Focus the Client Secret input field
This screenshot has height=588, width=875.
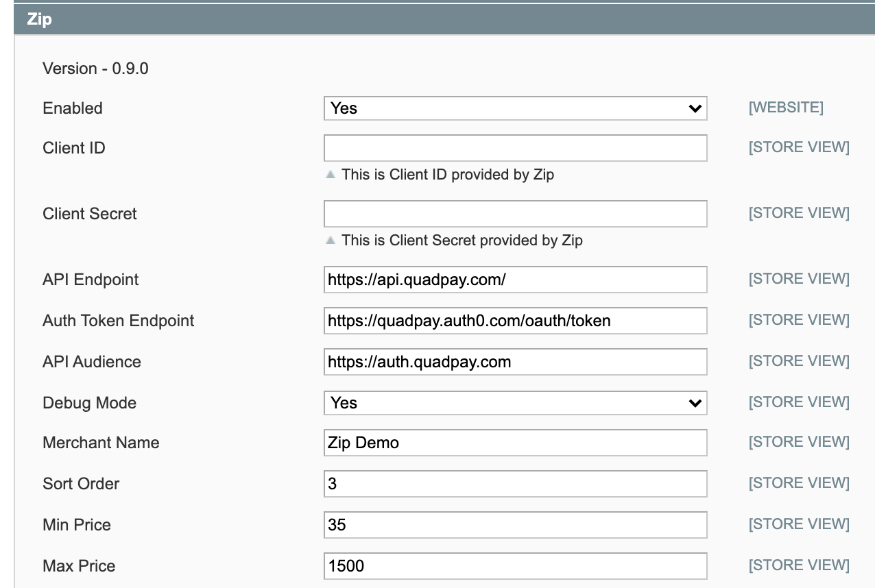coord(515,214)
